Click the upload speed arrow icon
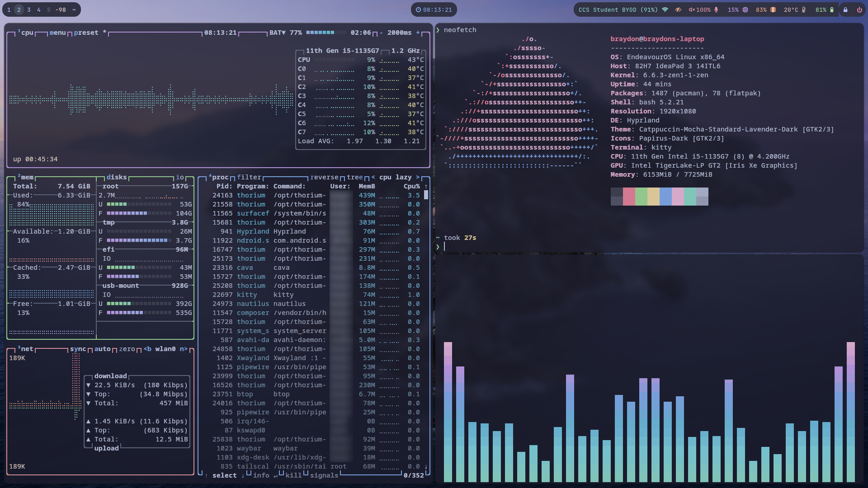This screenshot has height=488, width=868. tap(88, 421)
